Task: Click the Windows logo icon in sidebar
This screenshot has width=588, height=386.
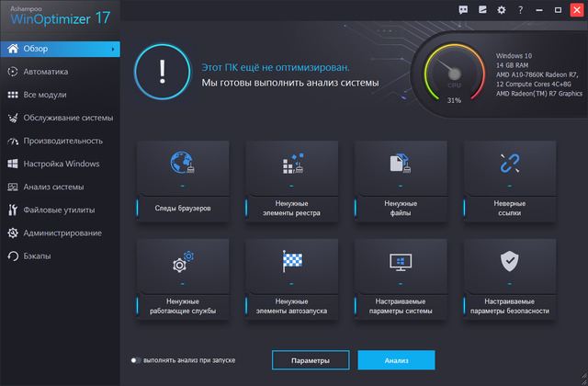Action: tap(13, 164)
